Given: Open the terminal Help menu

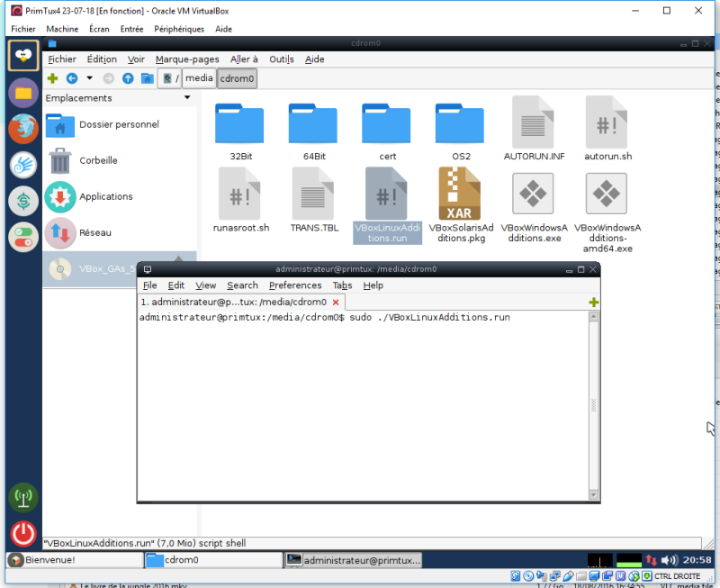Looking at the screenshot, I should (x=373, y=285).
